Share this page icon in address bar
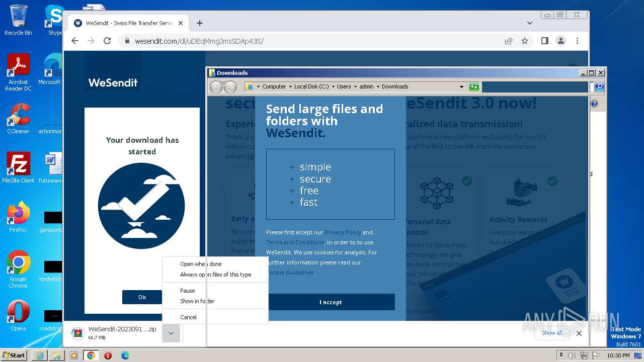 tap(509, 41)
